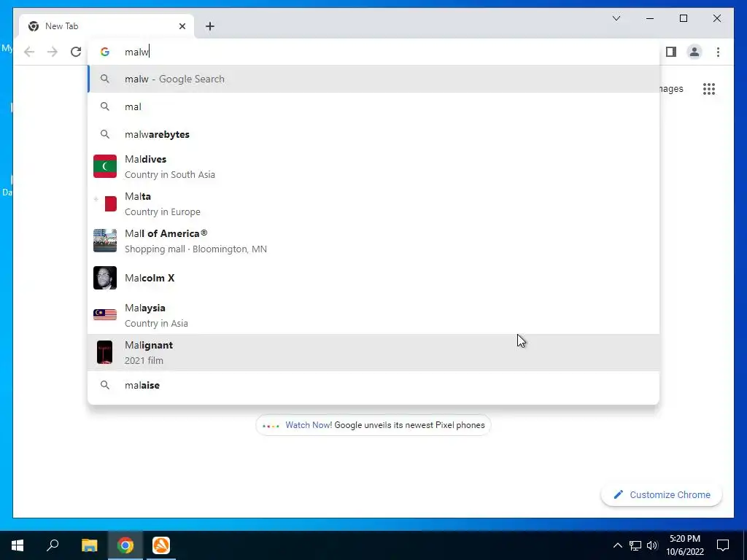Open a new tab with plus button
747x560 pixels.
click(x=209, y=26)
